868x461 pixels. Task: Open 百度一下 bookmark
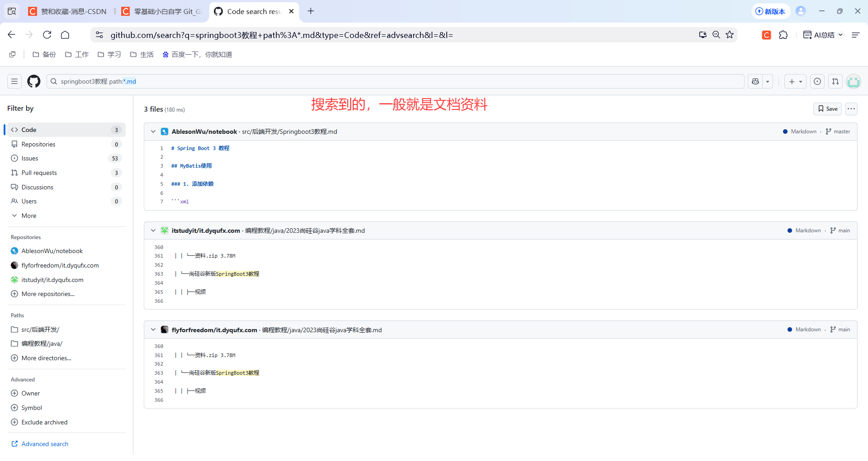point(197,54)
